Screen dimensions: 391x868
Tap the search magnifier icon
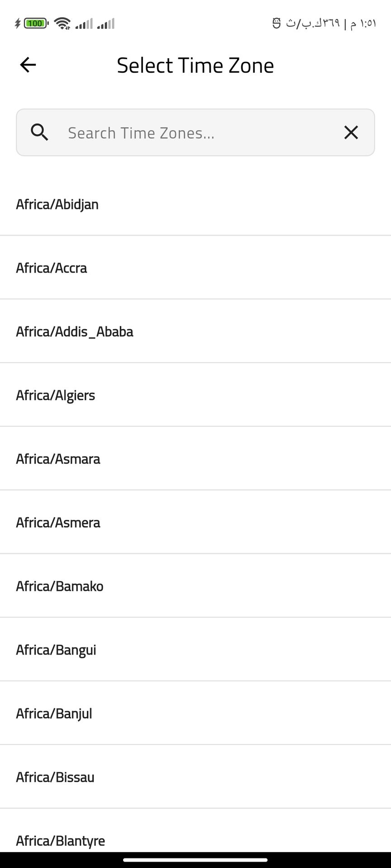39,132
